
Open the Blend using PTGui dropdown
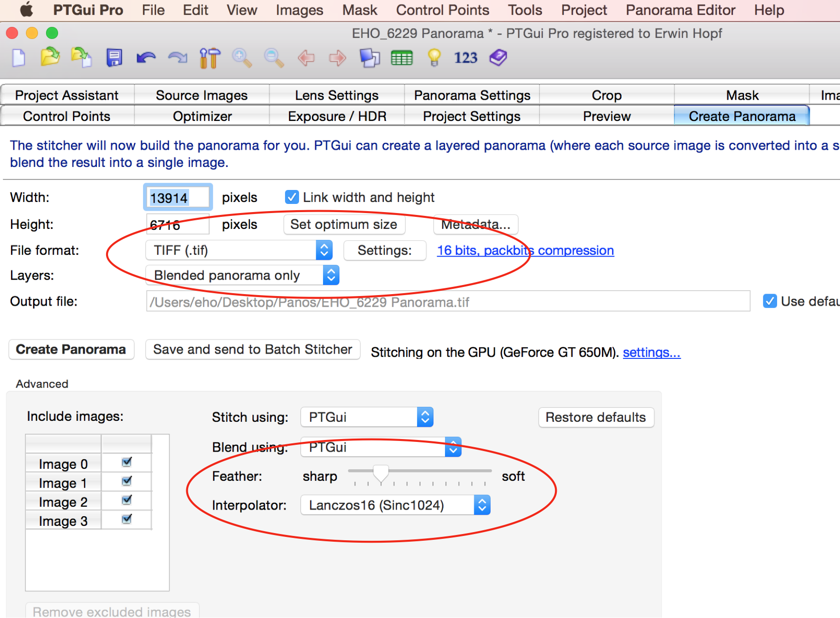click(381, 447)
